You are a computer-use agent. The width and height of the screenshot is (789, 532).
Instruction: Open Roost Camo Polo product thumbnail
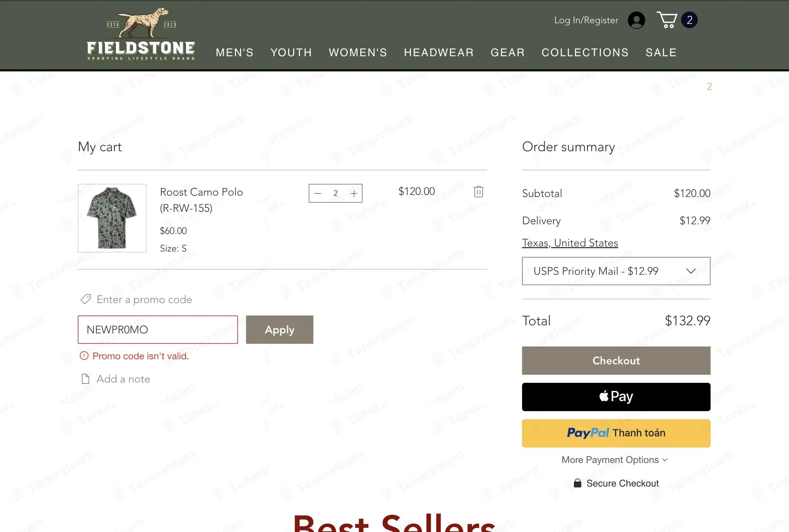point(112,218)
